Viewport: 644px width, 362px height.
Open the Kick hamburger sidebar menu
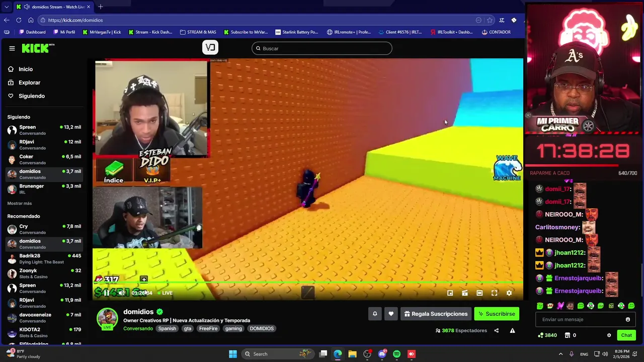[12, 48]
